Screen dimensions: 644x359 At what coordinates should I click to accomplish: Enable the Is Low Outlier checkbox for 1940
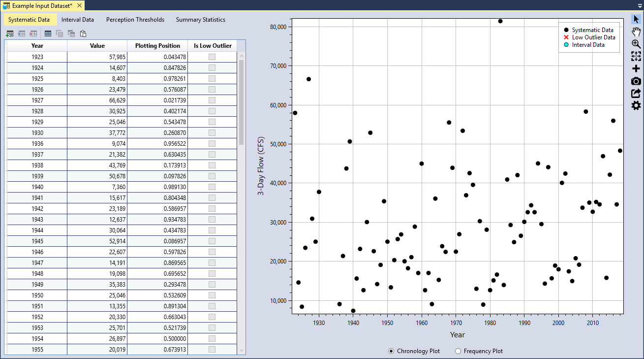(x=212, y=186)
